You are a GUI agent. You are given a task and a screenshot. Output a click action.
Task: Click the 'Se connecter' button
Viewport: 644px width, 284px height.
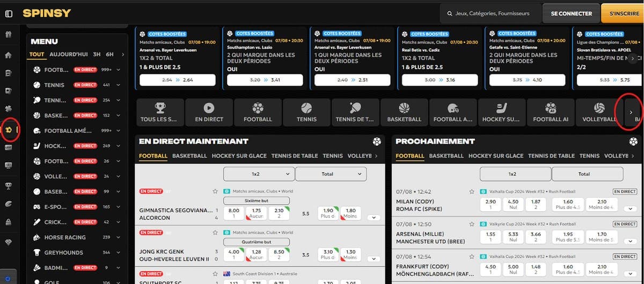[x=571, y=13]
